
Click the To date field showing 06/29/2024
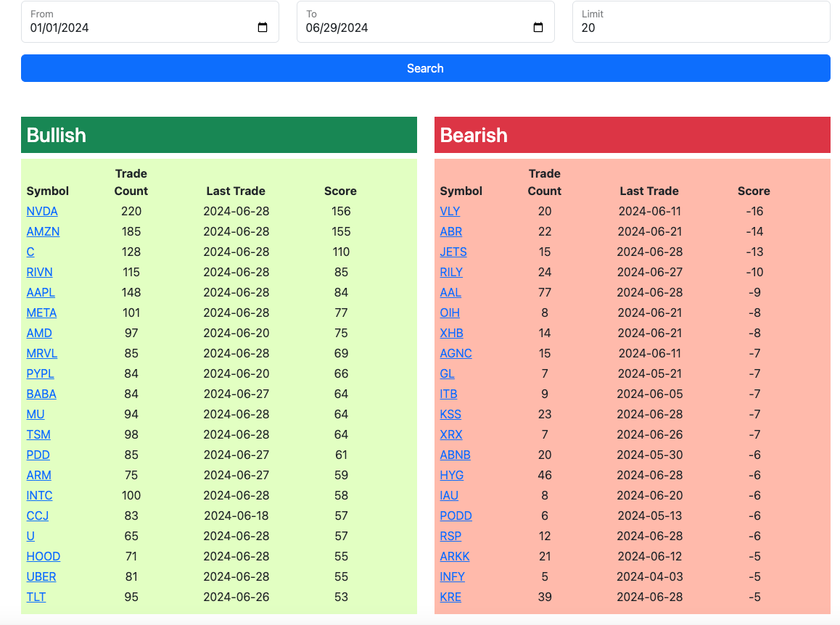point(425,22)
